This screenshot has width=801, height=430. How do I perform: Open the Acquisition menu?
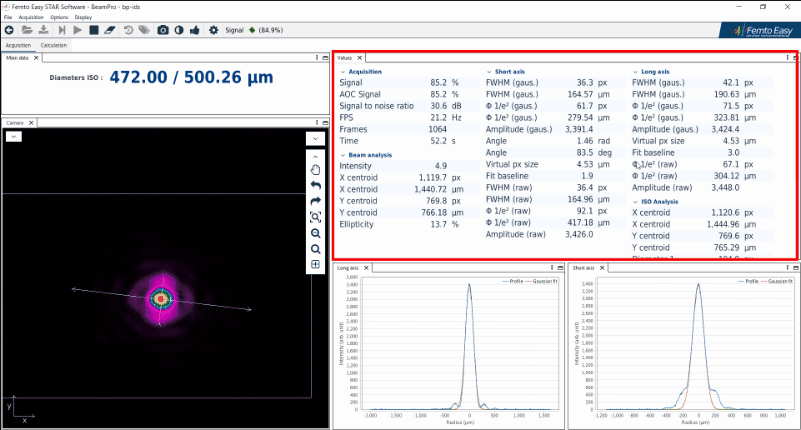[31, 17]
